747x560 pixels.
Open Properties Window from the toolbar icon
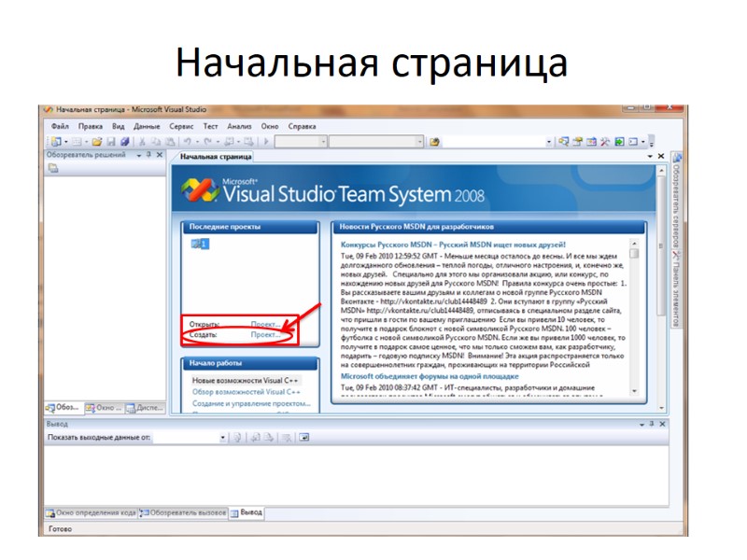[x=578, y=142]
